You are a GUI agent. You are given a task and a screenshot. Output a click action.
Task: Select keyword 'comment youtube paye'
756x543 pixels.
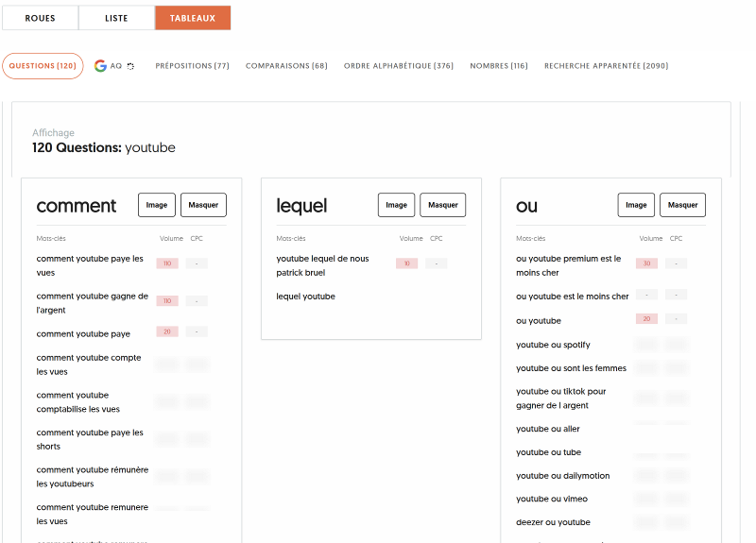[83, 334]
